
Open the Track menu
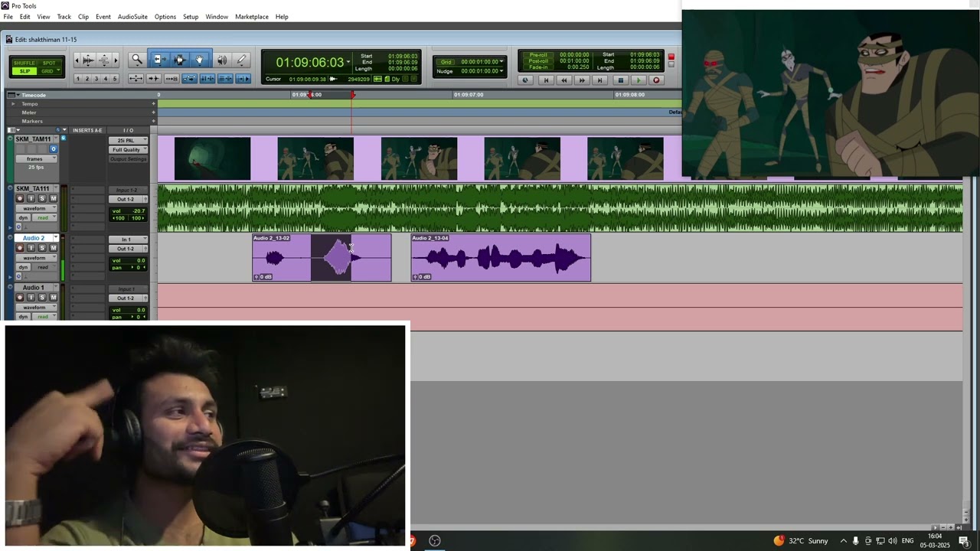[64, 17]
